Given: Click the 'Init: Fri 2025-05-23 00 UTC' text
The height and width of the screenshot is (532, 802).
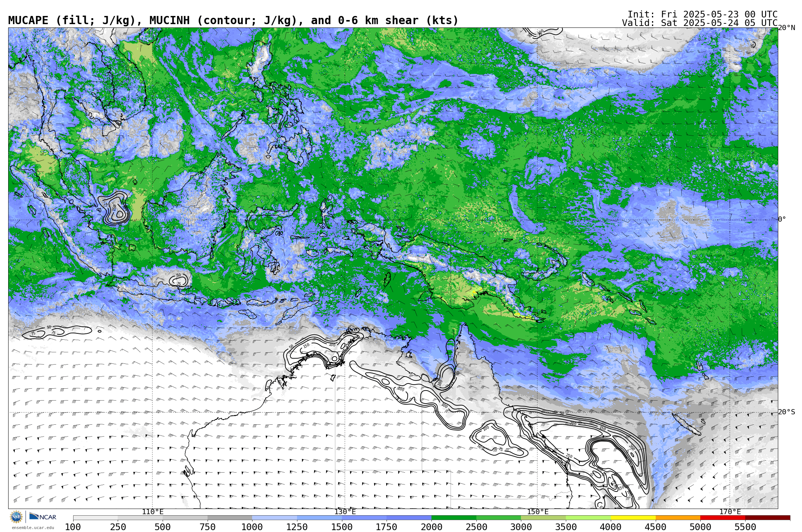Looking at the screenshot, I should [x=702, y=14].
